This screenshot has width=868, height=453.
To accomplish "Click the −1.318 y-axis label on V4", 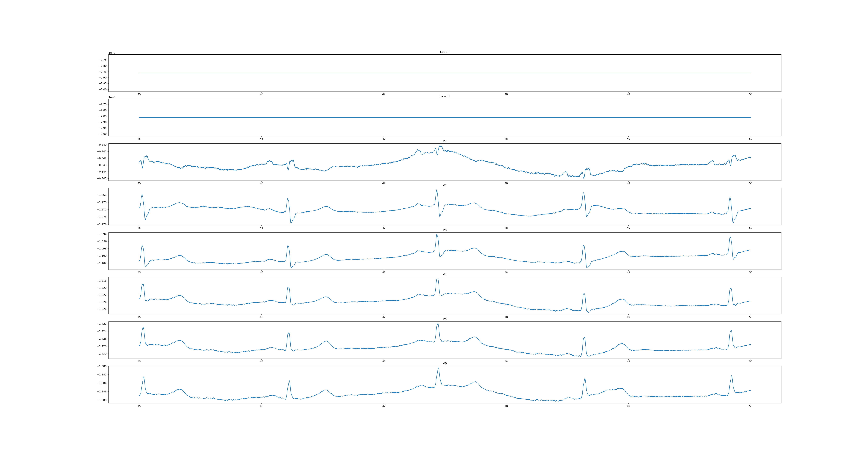I will [x=102, y=281].
